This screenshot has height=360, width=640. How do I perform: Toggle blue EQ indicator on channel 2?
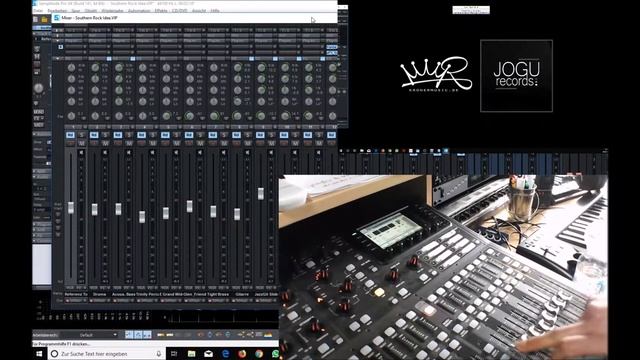pos(109,59)
